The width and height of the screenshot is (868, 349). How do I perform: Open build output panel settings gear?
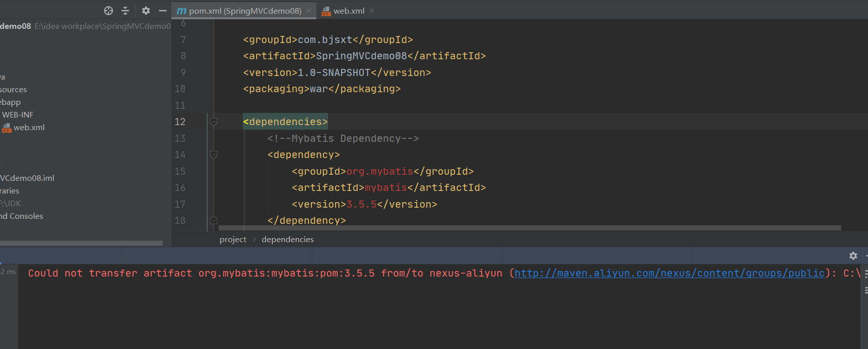click(853, 256)
